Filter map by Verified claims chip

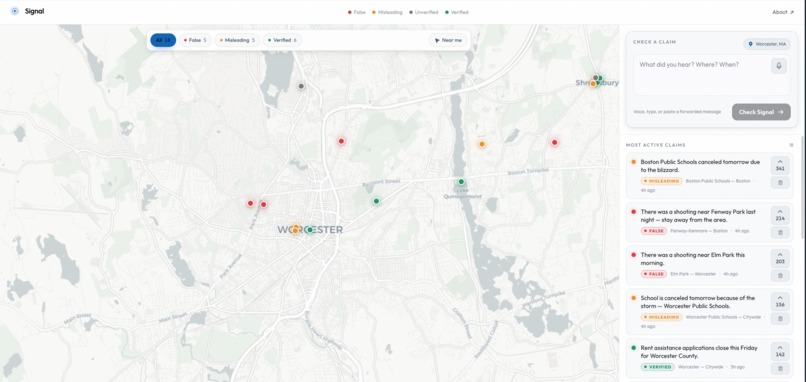coord(282,40)
